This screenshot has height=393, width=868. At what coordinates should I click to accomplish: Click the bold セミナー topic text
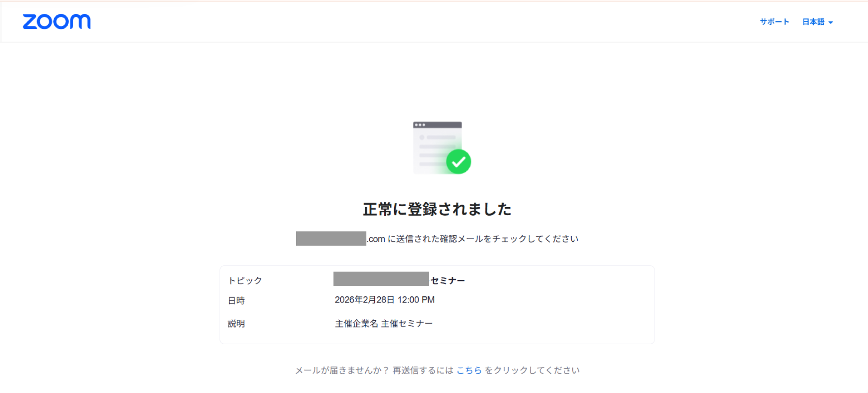(x=448, y=281)
